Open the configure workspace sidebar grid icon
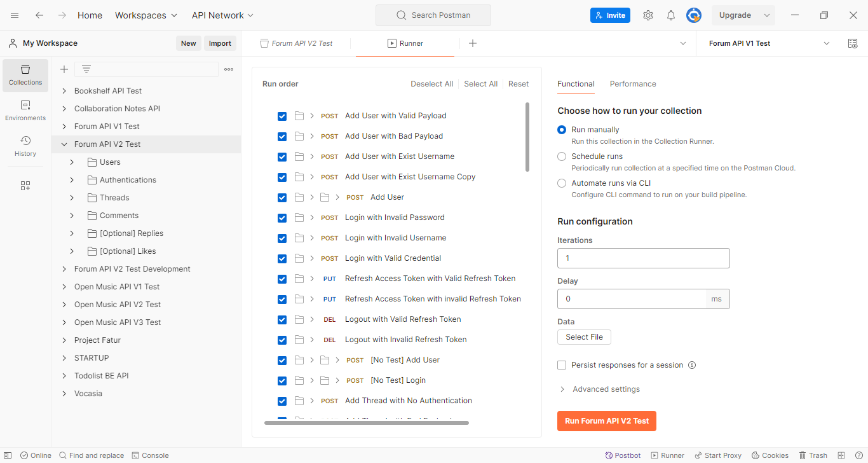Viewport: 868px width, 463px height. (25, 186)
